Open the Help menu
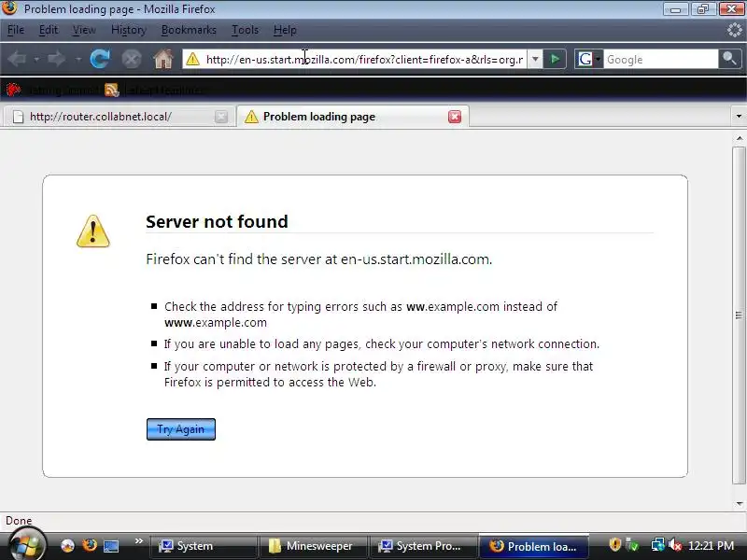 [285, 30]
